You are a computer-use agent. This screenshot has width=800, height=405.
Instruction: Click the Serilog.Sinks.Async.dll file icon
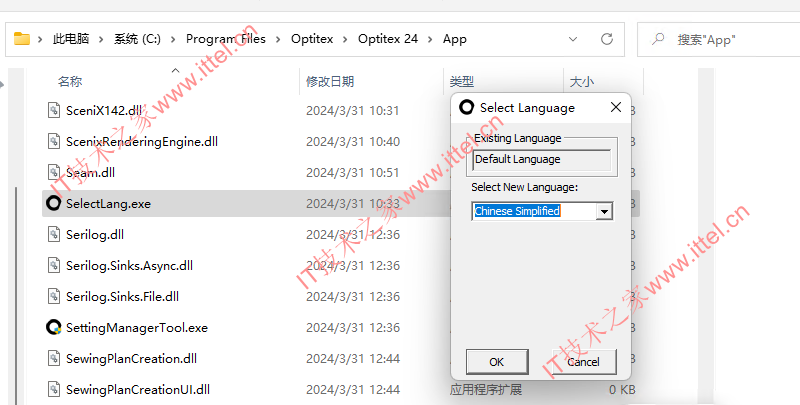[x=54, y=266]
